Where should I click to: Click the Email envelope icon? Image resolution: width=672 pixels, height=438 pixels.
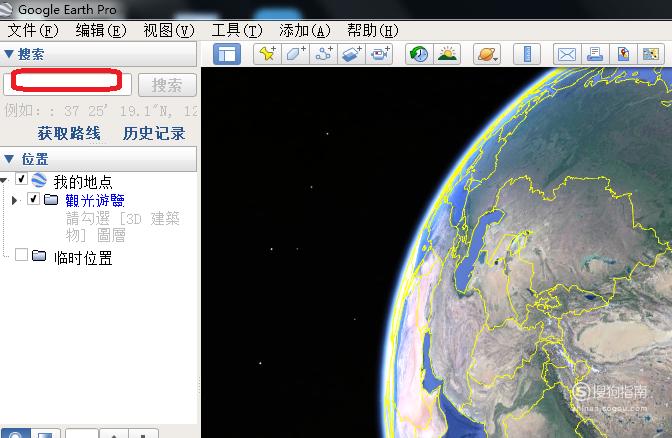(x=567, y=54)
